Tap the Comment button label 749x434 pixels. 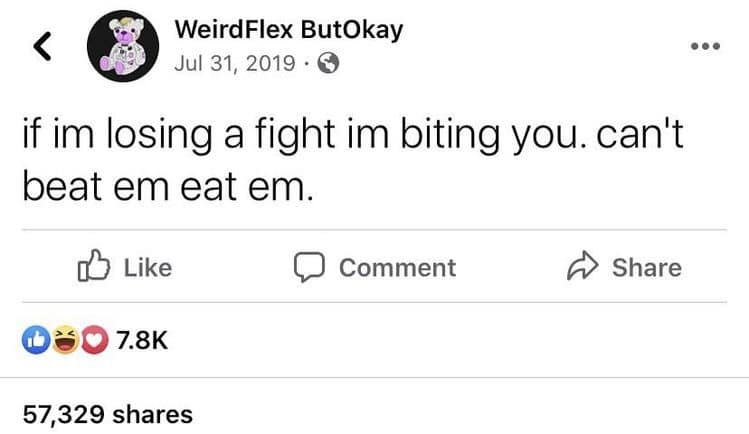click(x=397, y=267)
